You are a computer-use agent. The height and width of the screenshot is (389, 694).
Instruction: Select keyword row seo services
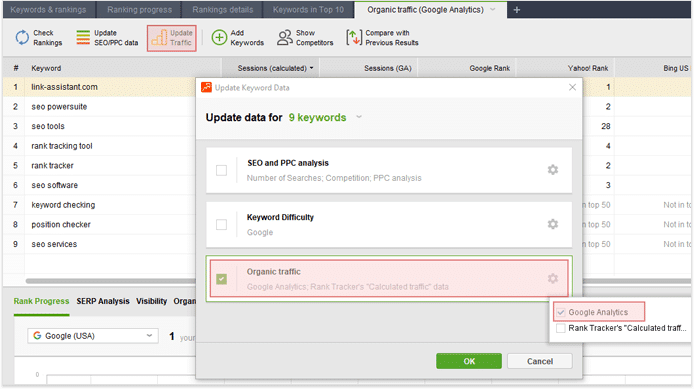(x=99, y=244)
